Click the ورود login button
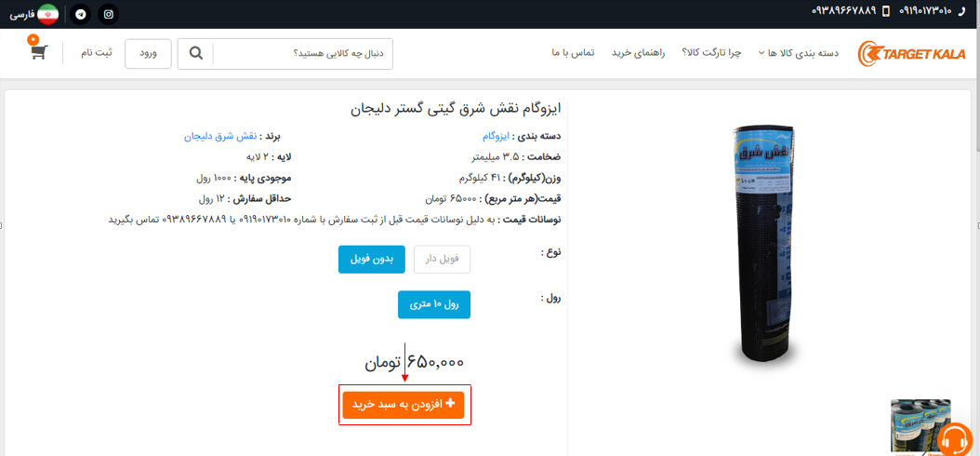Viewport: 980px width, 456px height. (148, 54)
